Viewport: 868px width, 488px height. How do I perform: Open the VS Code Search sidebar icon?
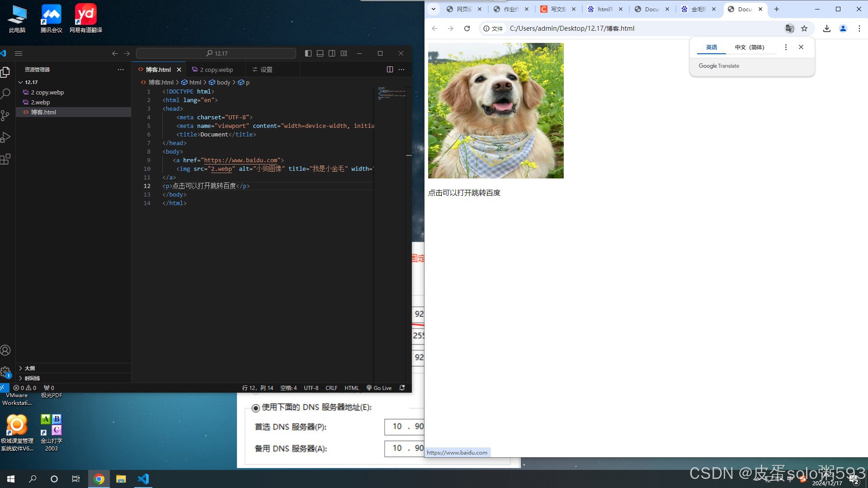5,94
